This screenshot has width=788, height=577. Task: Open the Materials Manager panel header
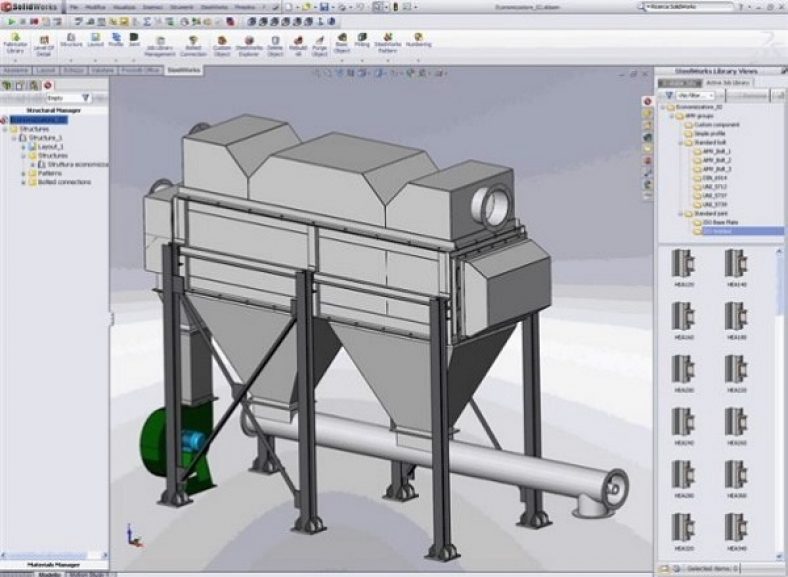click(x=54, y=565)
